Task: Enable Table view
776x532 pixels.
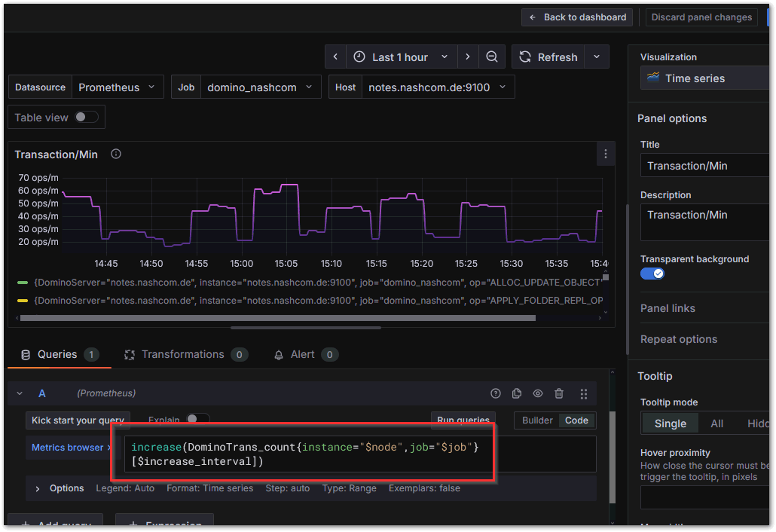Action: point(87,117)
